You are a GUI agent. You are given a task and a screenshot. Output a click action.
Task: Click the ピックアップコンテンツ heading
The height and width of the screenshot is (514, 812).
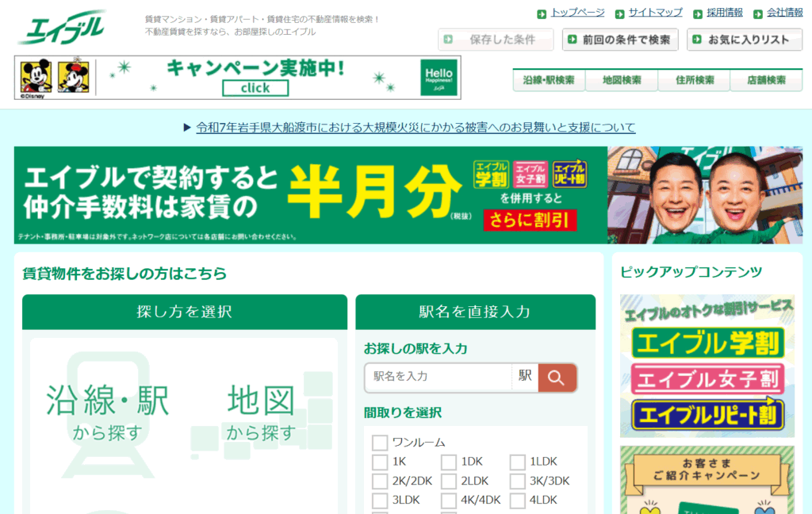pyautogui.click(x=691, y=272)
